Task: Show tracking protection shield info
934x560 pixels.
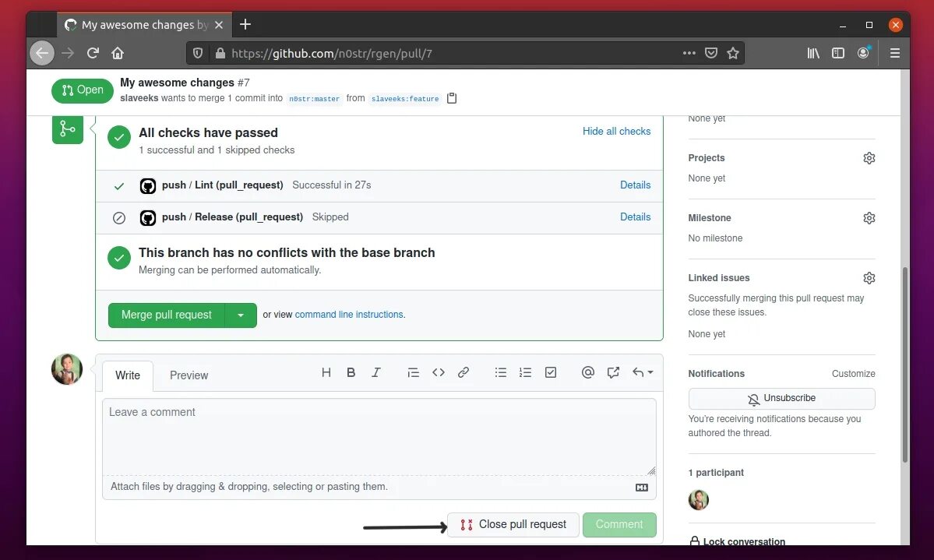Action: pyautogui.click(x=198, y=53)
